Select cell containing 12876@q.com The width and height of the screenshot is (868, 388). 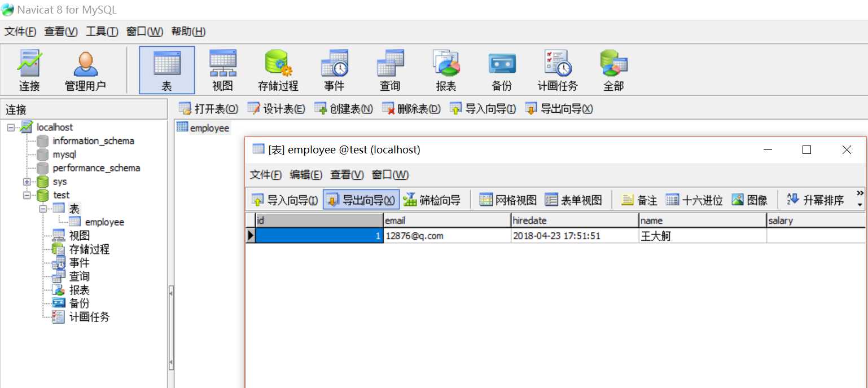point(448,236)
